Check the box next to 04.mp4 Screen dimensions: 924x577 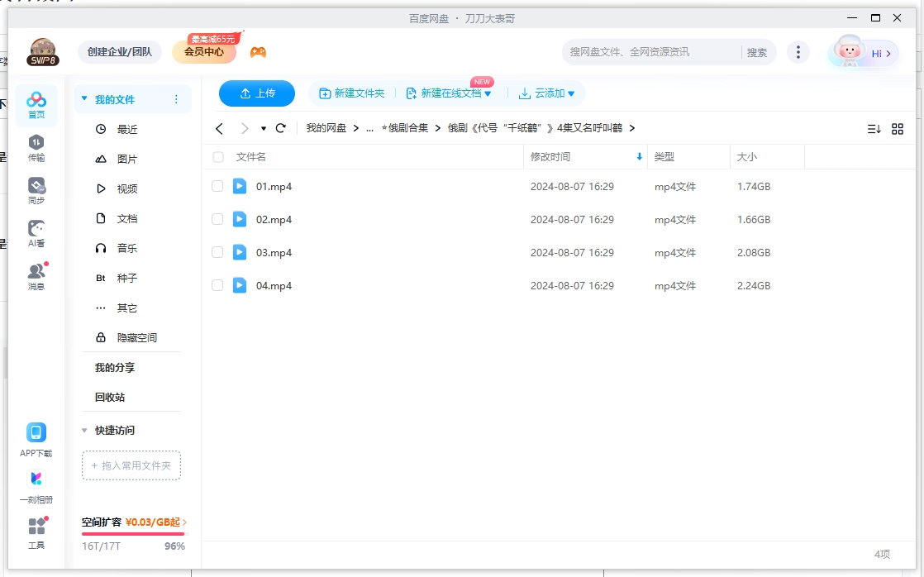point(217,285)
